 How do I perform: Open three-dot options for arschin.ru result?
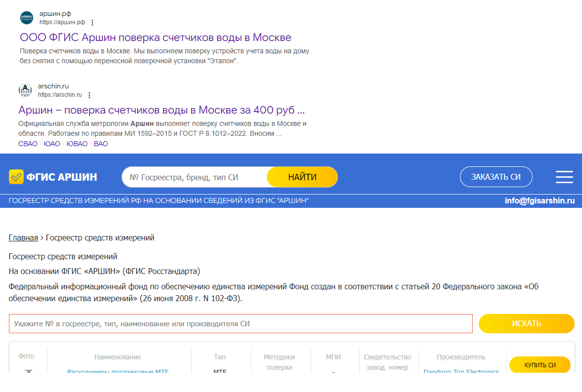pyautogui.click(x=89, y=95)
